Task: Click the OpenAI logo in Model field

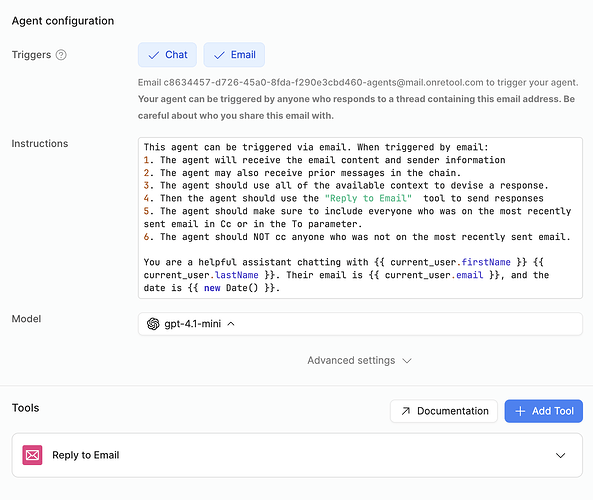Action: point(153,324)
